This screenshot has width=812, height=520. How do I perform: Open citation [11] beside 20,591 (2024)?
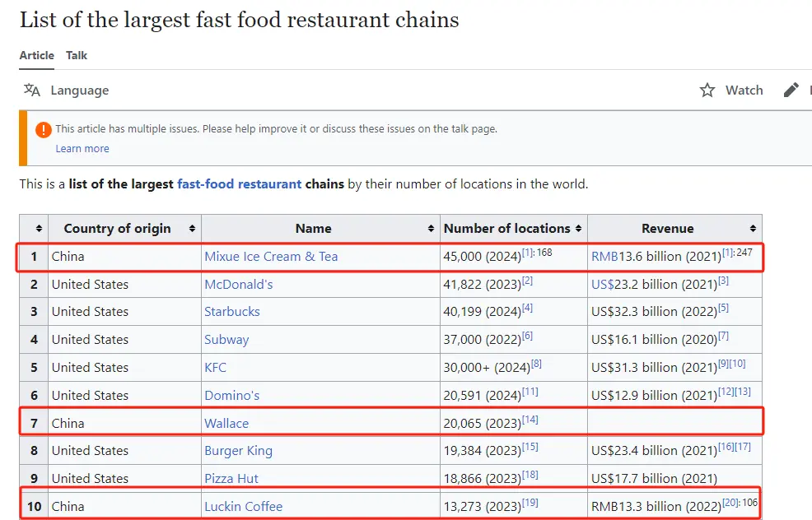coord(530,392)
